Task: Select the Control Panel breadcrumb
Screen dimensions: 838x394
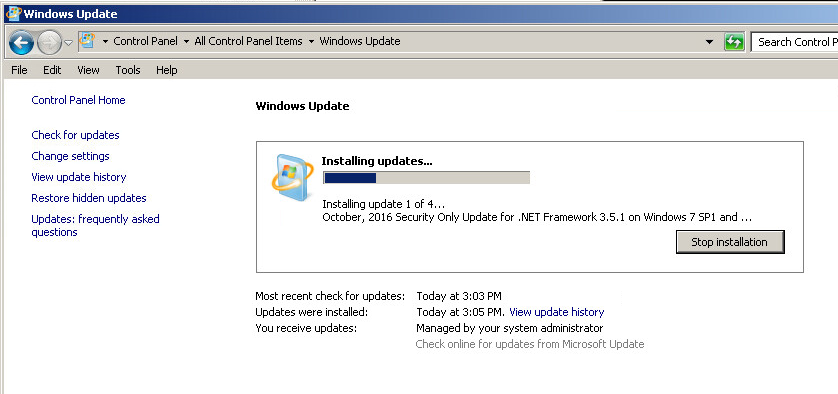Action: (x=145, y=41)
